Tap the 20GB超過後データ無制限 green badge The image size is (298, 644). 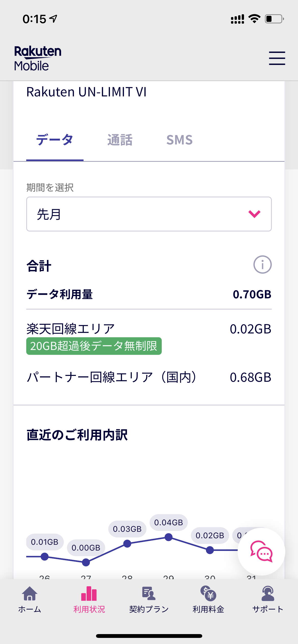[x=94, y=346]
